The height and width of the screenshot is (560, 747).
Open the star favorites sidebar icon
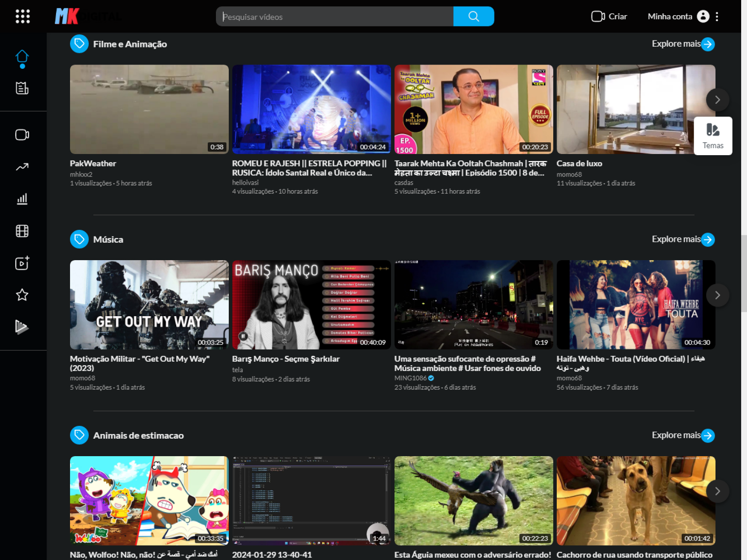[22, 295]
